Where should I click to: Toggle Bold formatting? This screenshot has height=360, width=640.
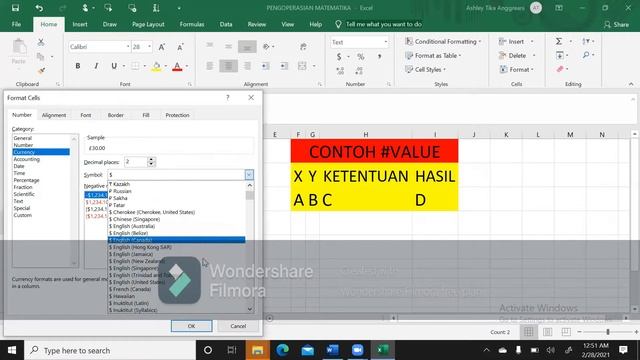tap(78, 66)
